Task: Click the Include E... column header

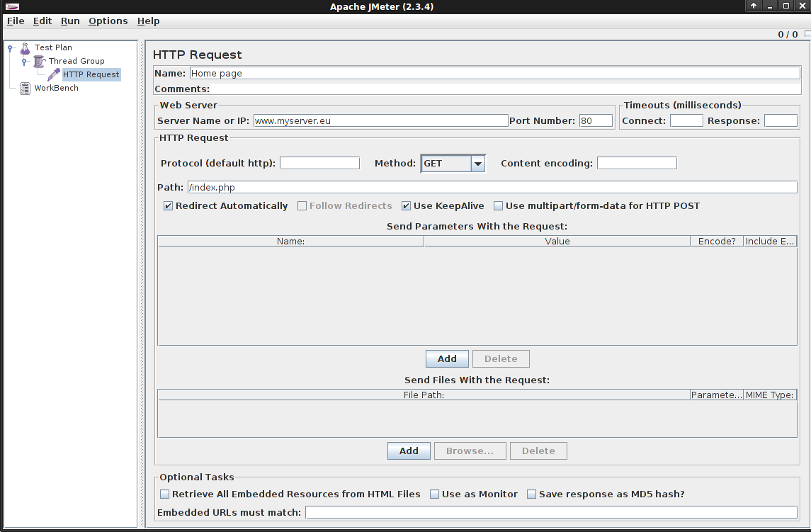Action: tap(770, 241)
